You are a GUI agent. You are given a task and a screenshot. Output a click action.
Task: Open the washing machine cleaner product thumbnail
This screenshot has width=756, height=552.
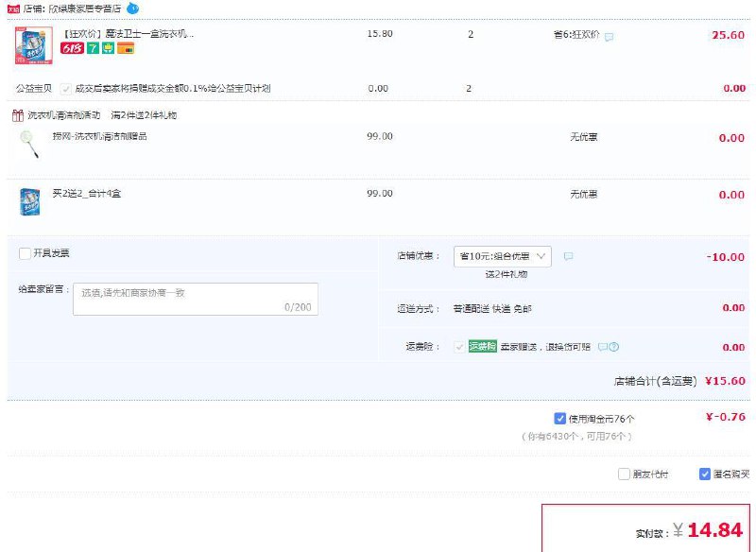coord(34,45)
